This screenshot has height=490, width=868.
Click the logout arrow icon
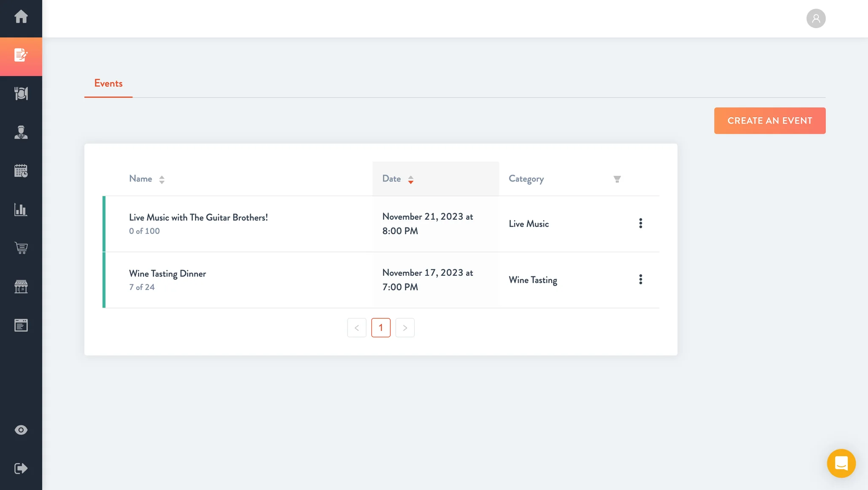coord(21,468)
